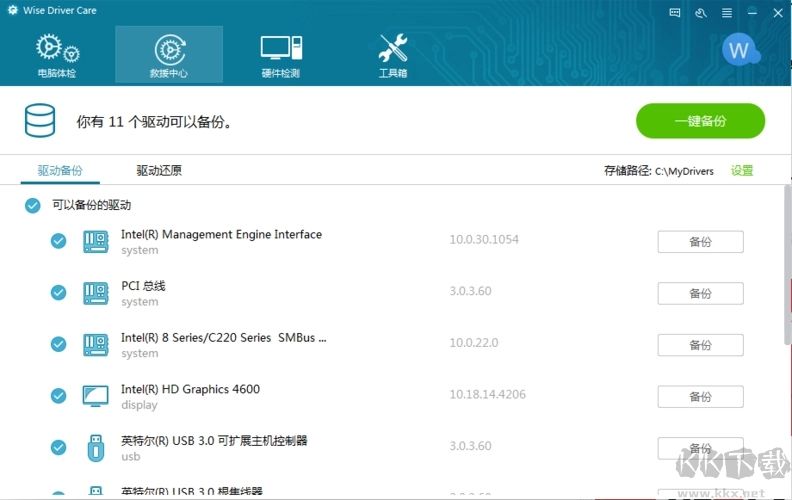The width and height of the screenshot is (792, 500).
Task: Switch to the 驱动还原 tab
Action: click(x=159, y=171)
